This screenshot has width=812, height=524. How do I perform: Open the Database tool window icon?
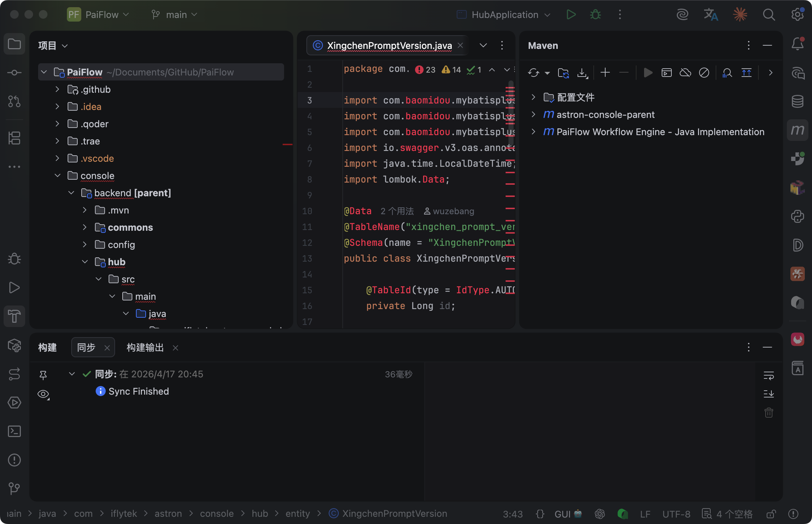797,102
